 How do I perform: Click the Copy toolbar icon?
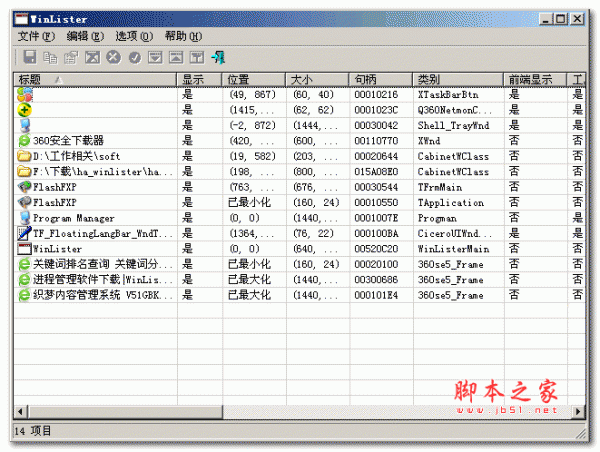pos(51,58)
